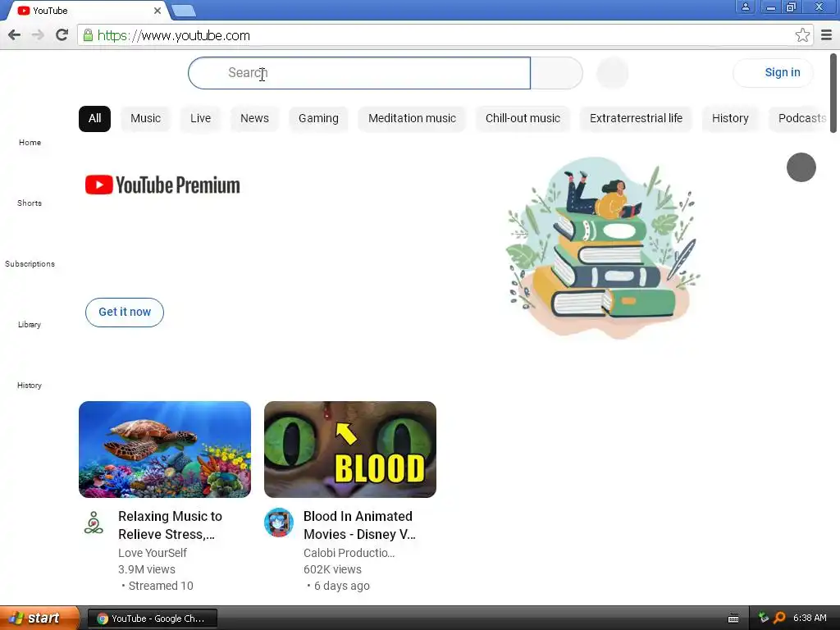Close the YouTube browser tab

click(x=157, y=11)
